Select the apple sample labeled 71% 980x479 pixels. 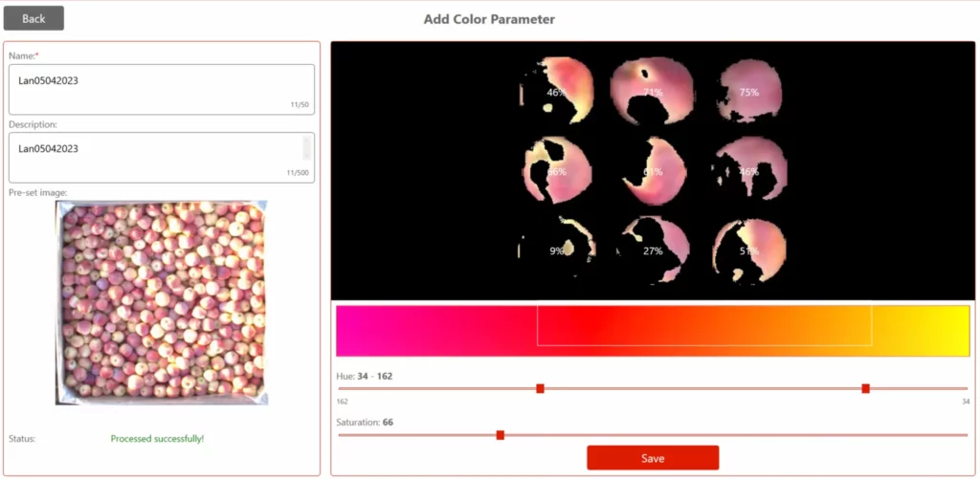click(653, 92)
